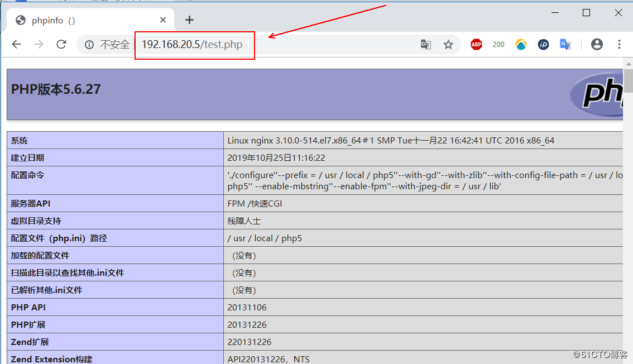Viewport: 633px width, 364px height.
Task: Select the 扫描此目录以查找其他.ini文件 label
Action: [x=68, y=273]
